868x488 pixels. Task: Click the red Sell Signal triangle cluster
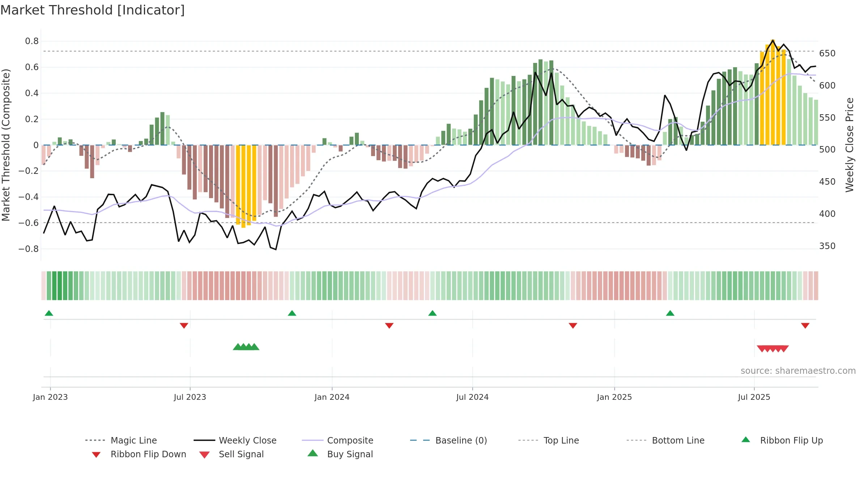coord(773,348)
